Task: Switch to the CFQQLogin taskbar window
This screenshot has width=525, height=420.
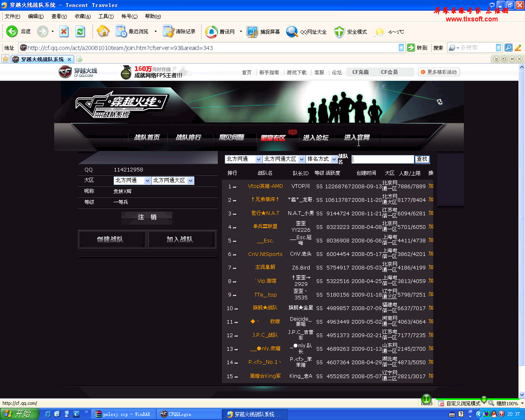Action: click(x=189, y=414)
